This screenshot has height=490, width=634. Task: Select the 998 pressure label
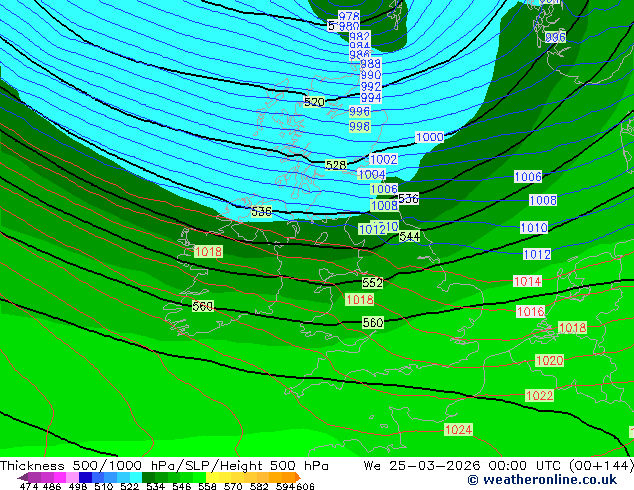[359, 127]
